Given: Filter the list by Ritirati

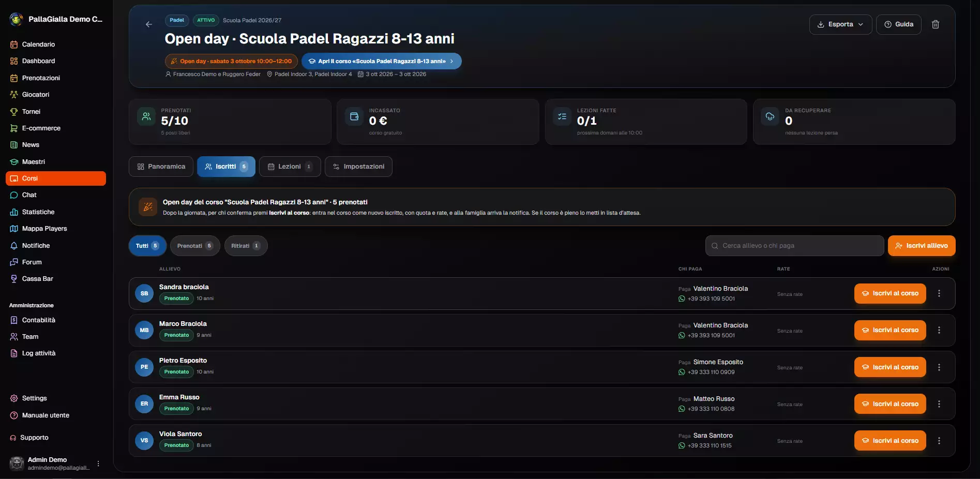Looking at the screenshot, I should tap(246, 246).
